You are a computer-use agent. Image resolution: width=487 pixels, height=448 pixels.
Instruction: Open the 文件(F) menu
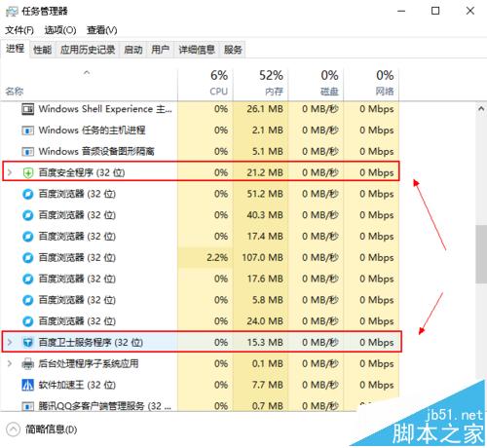pos(19,30)
